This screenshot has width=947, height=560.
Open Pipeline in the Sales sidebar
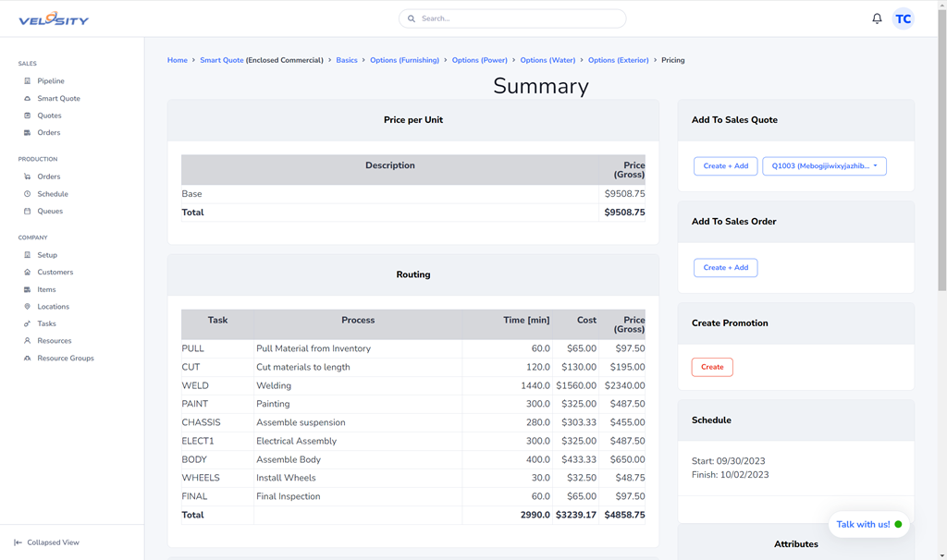(x=51, y=81)
